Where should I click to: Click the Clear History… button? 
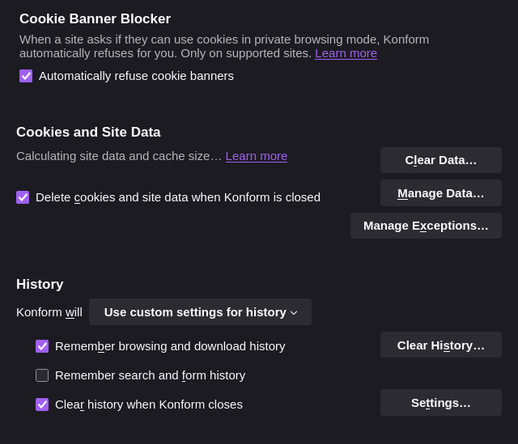[441, 345]
